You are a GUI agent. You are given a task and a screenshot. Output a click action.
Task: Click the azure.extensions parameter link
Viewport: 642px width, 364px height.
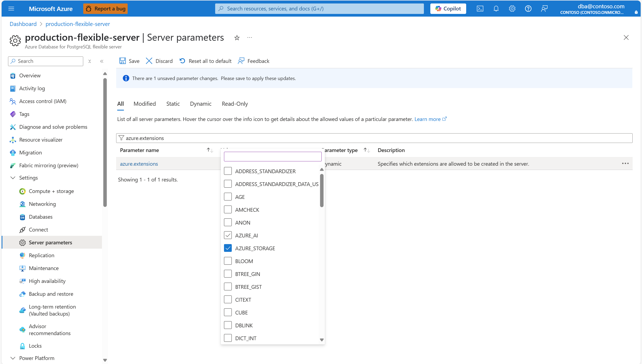(x=139, y=164)
